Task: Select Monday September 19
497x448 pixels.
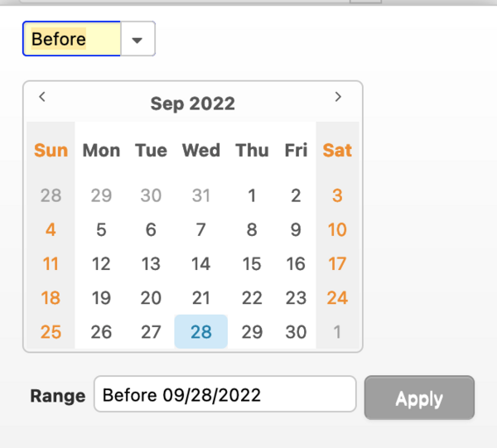Action: [101, 298]
